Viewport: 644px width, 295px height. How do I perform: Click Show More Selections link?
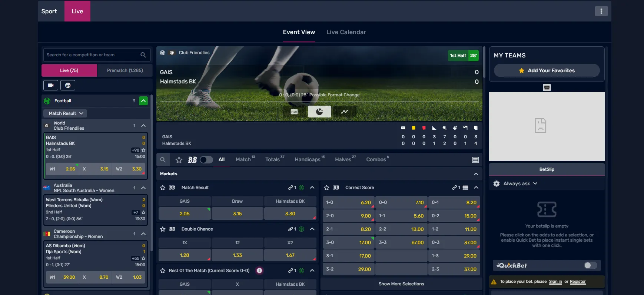click(x=401, y=284)
